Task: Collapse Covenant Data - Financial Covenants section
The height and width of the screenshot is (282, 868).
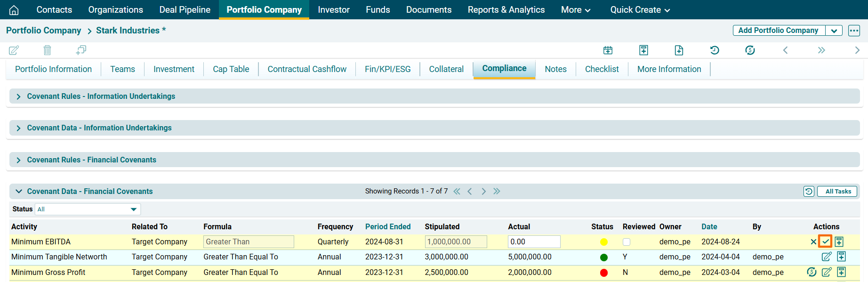Action: (19, 192)
